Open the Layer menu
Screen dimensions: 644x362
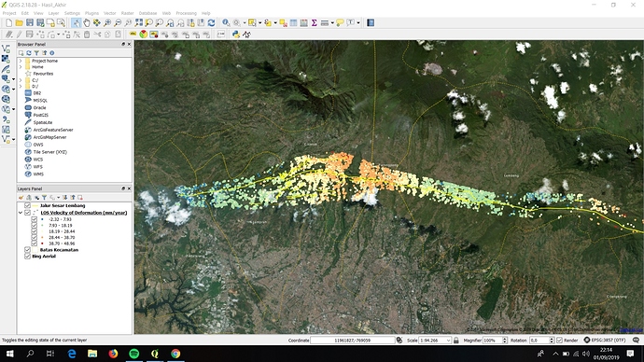coord(53,13)
